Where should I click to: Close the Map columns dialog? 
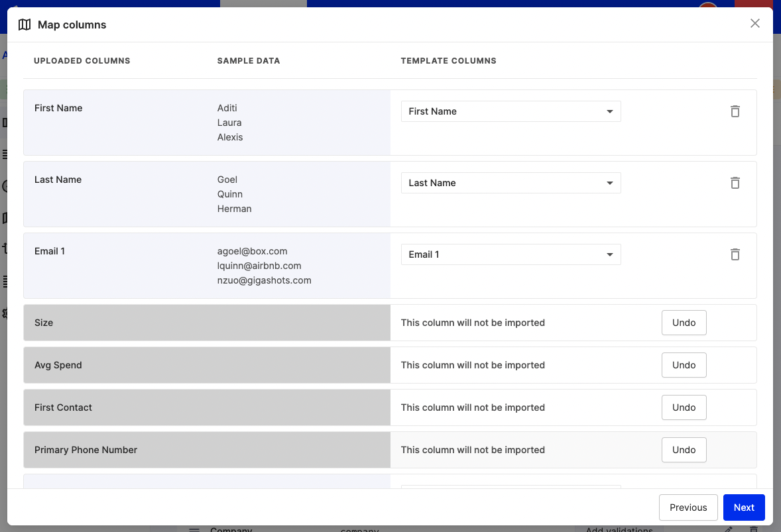point(754,23)
